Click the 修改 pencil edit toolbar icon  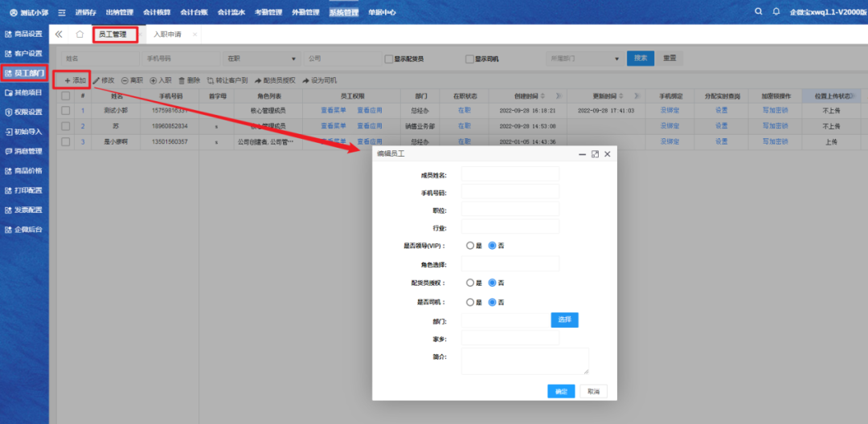[x=97, y=80]
